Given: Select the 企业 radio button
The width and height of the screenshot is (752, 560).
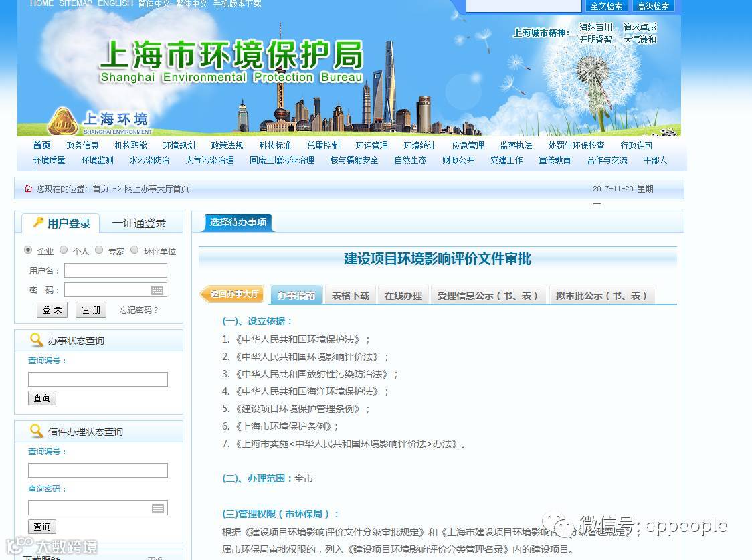Looking at the screenshot, I should click(x=28, y=250).
